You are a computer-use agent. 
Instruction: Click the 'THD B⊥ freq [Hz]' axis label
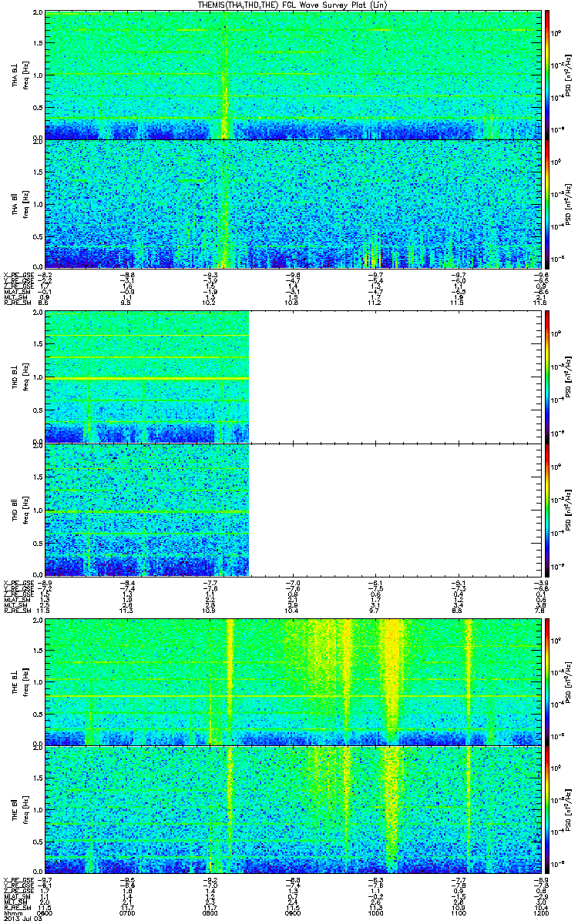click(21, 377)
